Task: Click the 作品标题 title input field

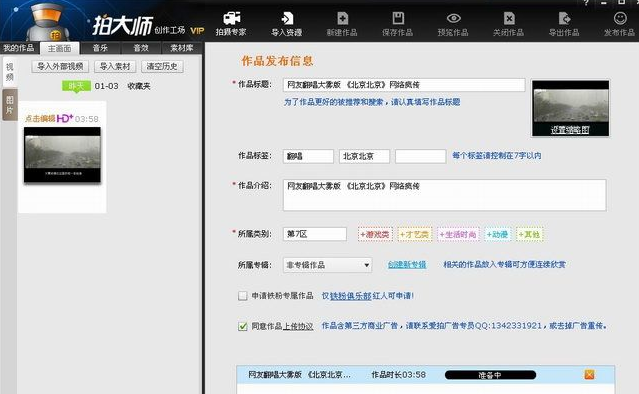Action: [404, 85]
